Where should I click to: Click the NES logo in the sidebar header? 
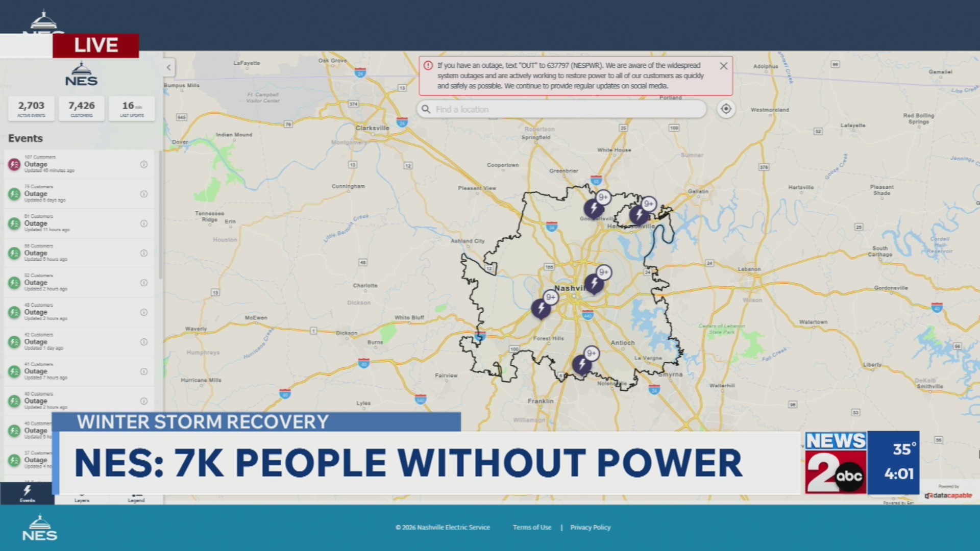tap(81, 74)
